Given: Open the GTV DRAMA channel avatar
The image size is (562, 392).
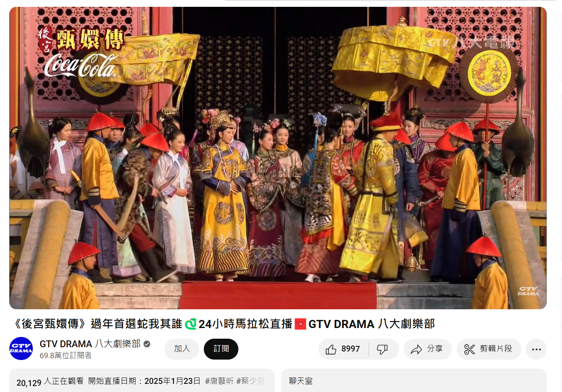Looking at the screenshot, I should coord(21,348).
